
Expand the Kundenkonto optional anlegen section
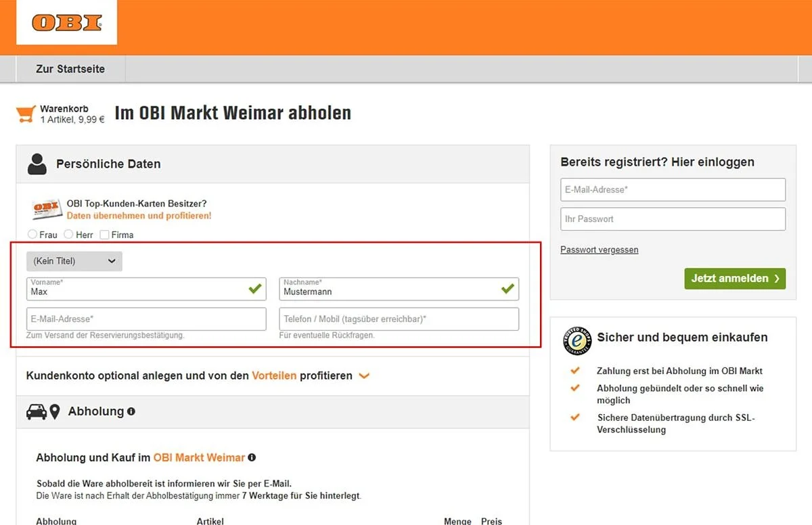click(364, 376)
